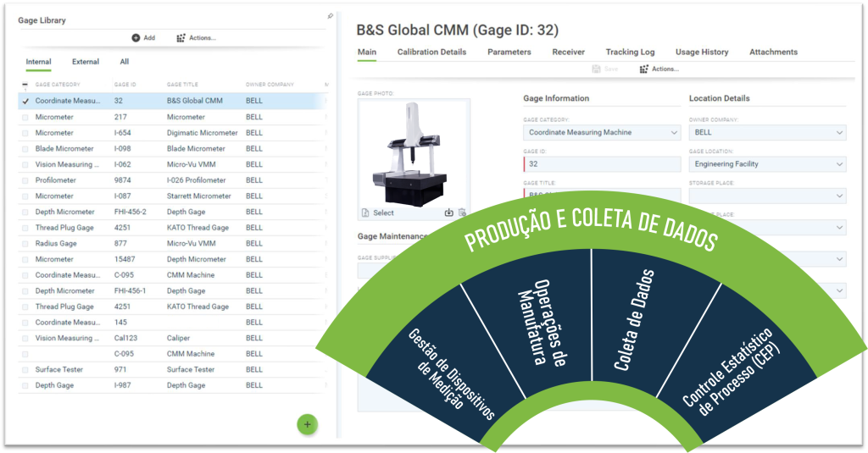Click the delete photo icon
The image size is (868, 453).
pos(462,213)
